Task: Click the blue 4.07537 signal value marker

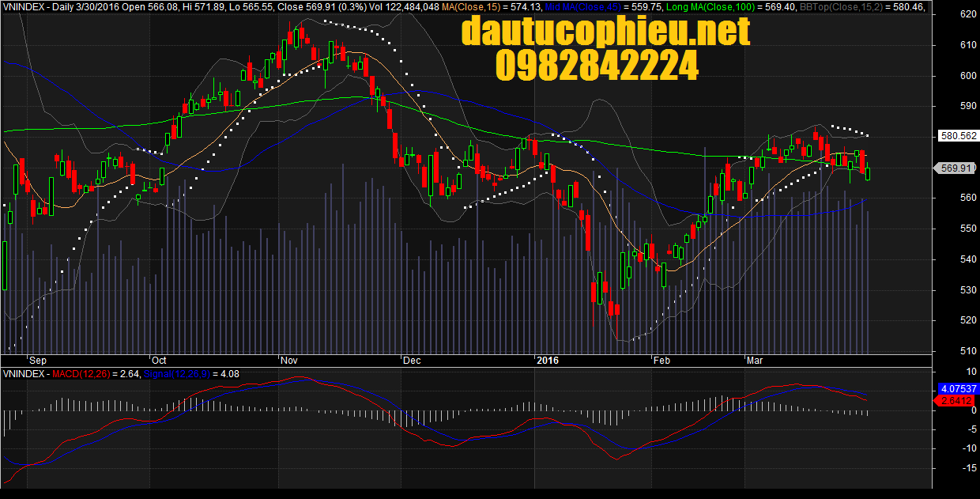Action: pyautogui.click(x=958, y=389)
